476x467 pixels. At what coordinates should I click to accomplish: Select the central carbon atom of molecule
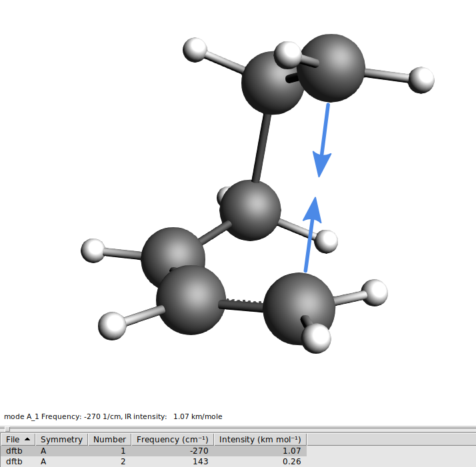click(x=250, y=212)
